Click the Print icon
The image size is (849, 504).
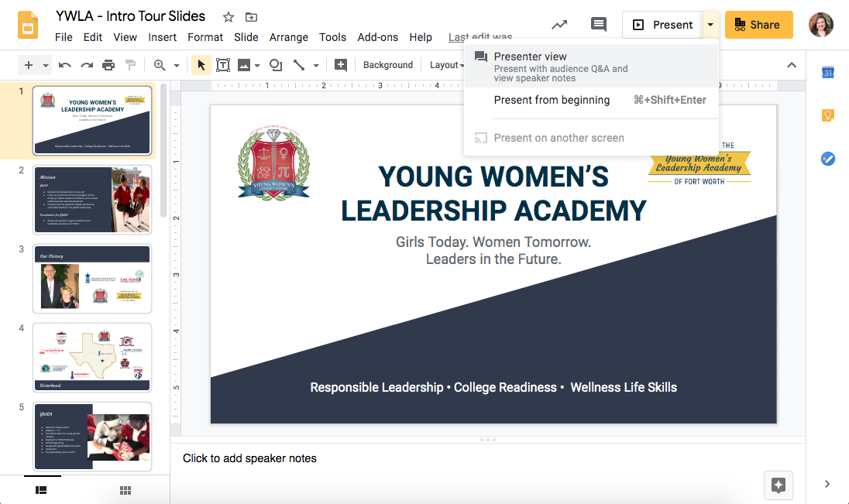point(108,66)
